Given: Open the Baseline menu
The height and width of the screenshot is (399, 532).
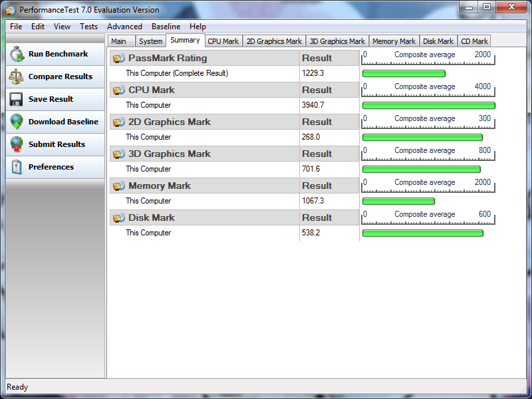Looking at the screenshot, I should [166, 27].
